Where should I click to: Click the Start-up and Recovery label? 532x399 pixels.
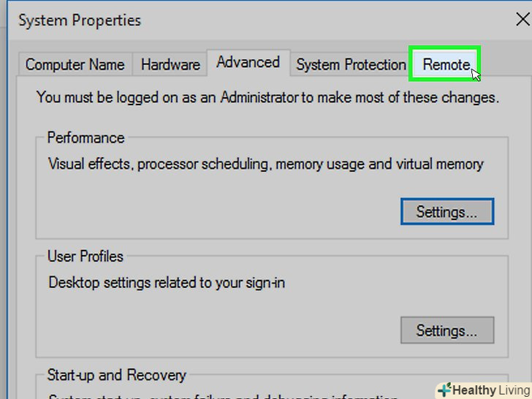(116, 375)
